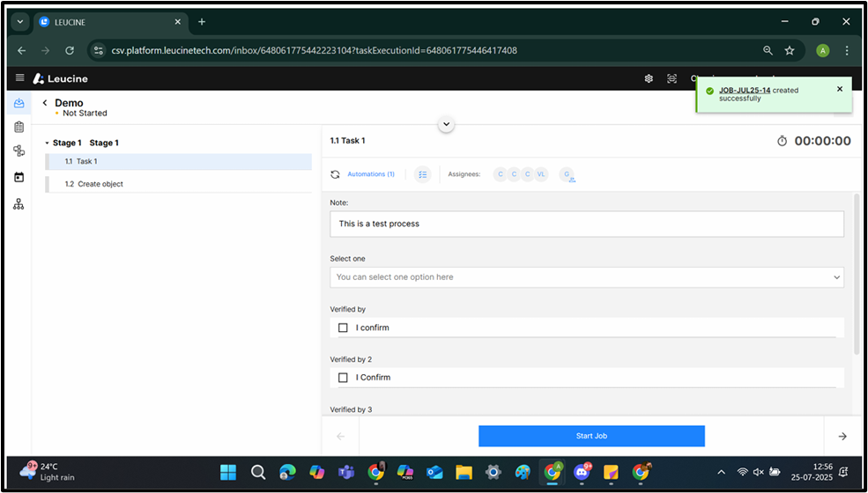Open the clipboard icon in left sidebar
Viewport: 868px width, 493px height.
point(19,128)
